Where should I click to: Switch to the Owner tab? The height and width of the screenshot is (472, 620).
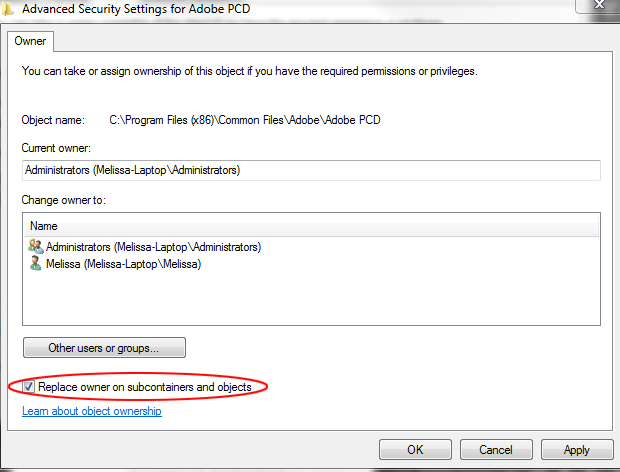30,42
